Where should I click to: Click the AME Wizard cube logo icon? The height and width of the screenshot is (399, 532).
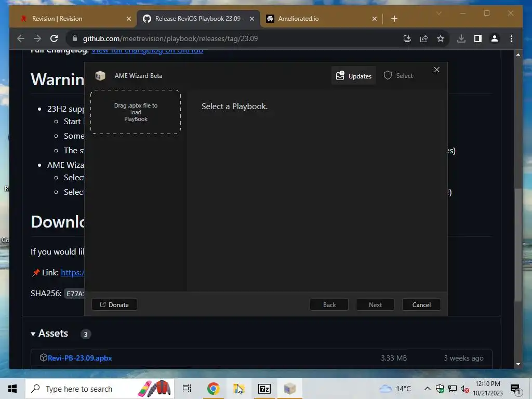click(x=100, y=76)
